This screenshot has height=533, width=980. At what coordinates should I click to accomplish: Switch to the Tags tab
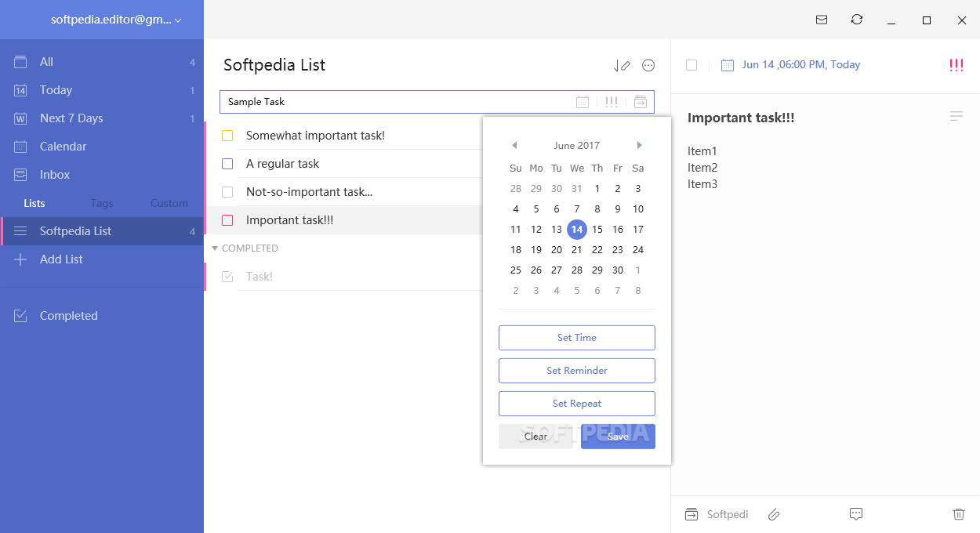(x=101, y=203)
